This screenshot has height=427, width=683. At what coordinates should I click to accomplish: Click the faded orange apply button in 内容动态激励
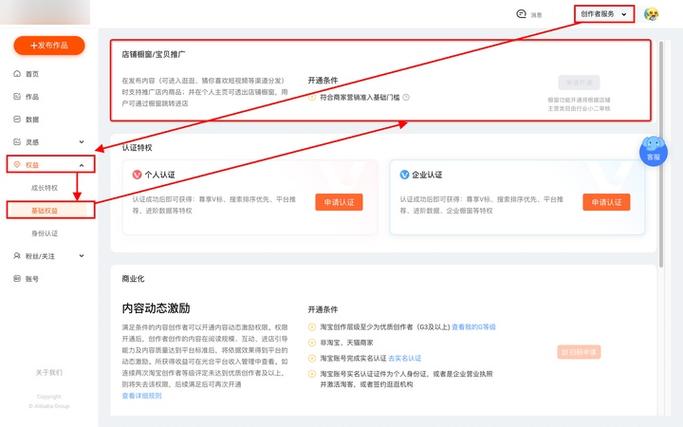tap(579, 352)
